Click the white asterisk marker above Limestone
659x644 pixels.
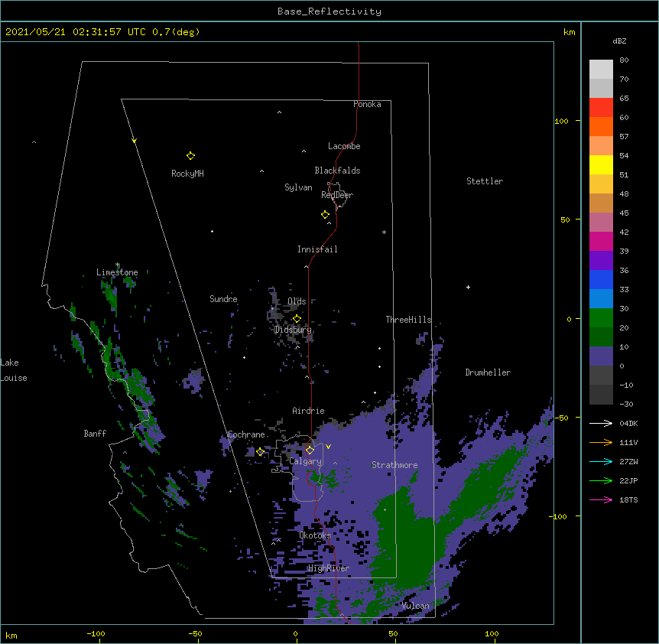118,265
